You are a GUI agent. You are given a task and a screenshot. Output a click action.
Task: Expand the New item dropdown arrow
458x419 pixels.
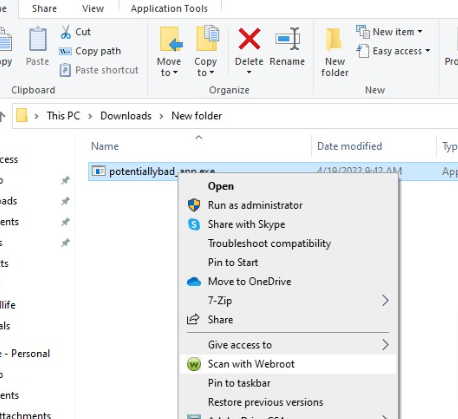[x=420, y=32]
